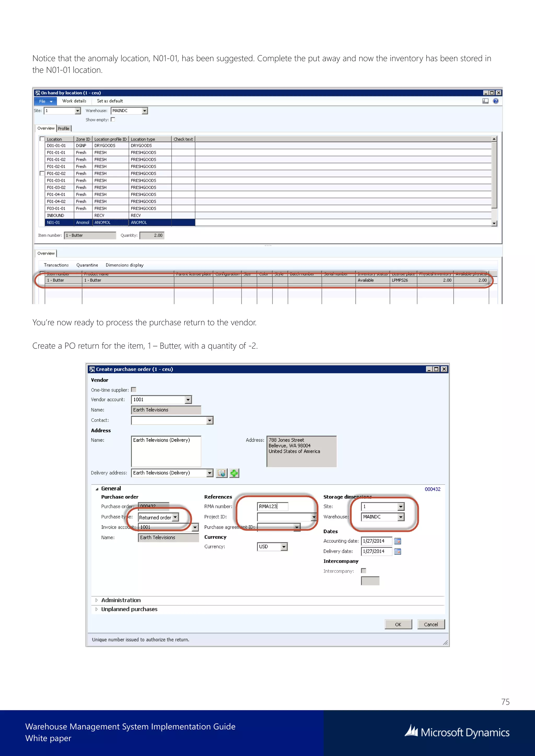This screenshot has height=756, width=535.
Task: Open the help icon in On hand window
Action: point(496,101)
